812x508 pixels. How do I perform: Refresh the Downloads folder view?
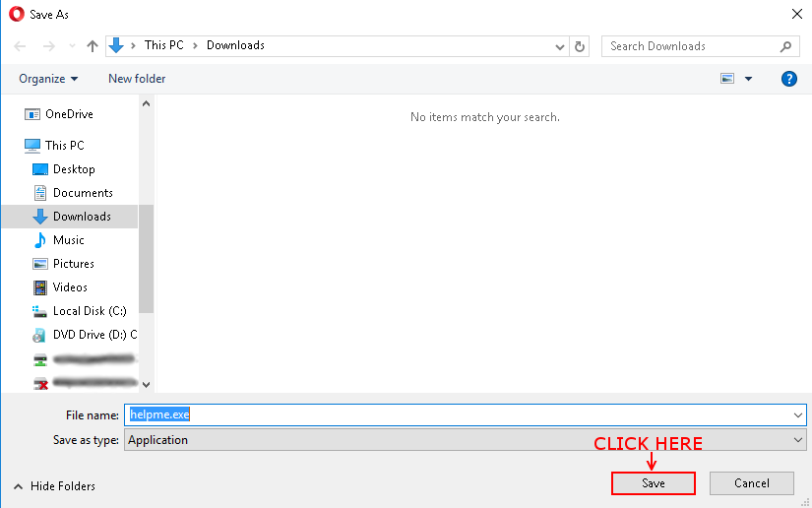580,46
